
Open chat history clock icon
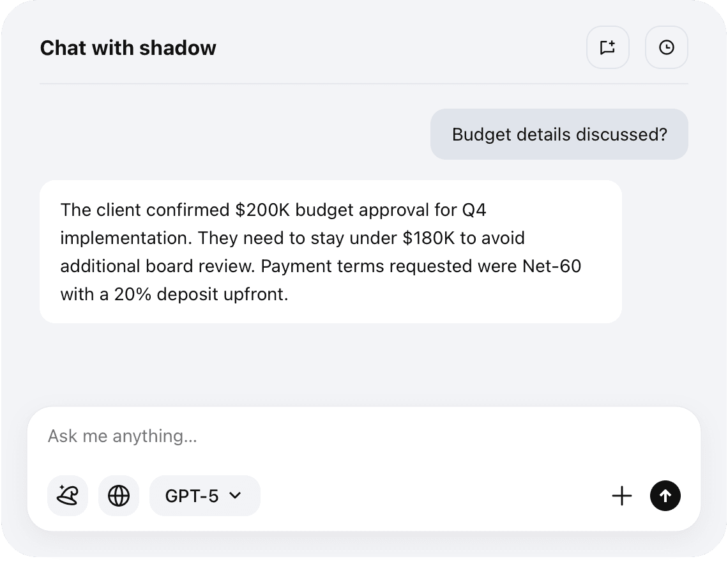pyautogui.click(x=666, y=47)
